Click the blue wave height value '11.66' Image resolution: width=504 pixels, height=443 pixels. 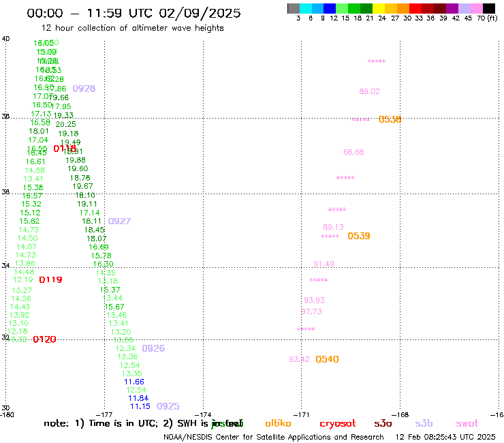(x=134, y=382)
